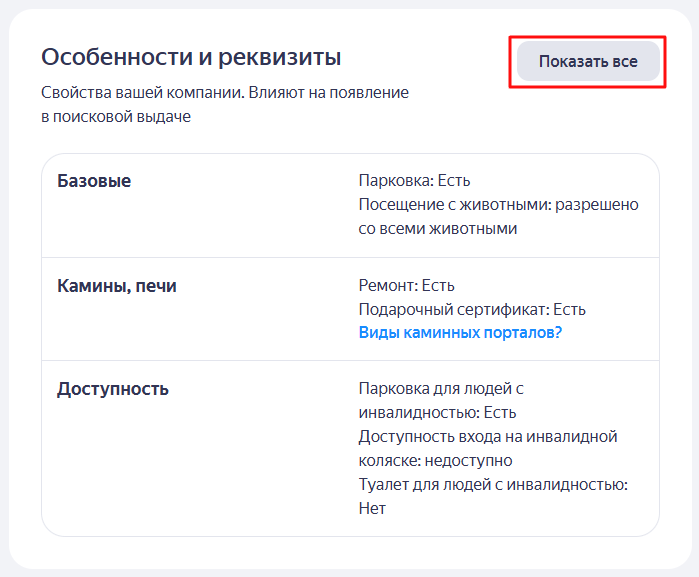Open the 'Виды каминных порталов?' link
Image resolution: width=699 pixels, height=577 pixels.
[460, 333]
